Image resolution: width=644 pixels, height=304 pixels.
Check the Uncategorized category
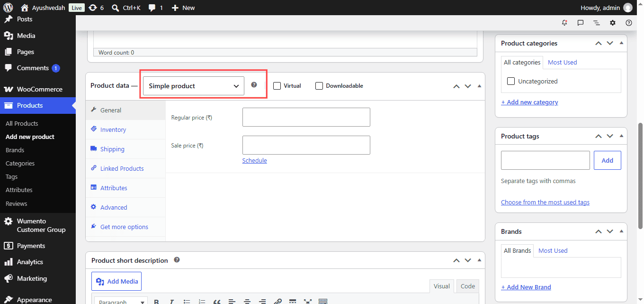pos(511,81)
